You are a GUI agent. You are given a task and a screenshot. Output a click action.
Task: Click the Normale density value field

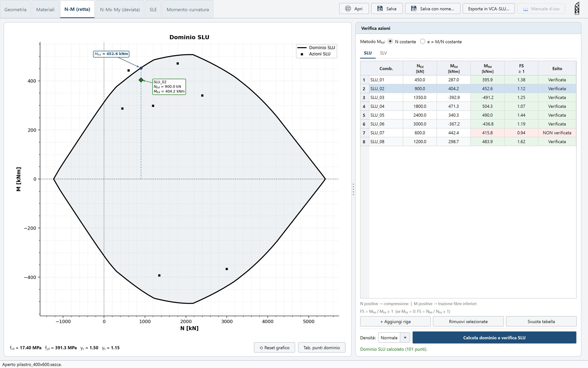coord(389,338)
